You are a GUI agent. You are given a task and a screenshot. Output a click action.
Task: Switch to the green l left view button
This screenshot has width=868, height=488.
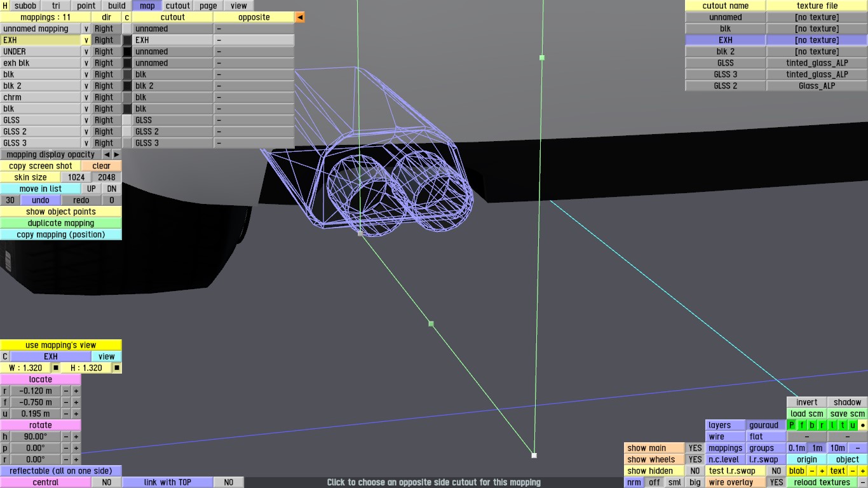[832, 425]
